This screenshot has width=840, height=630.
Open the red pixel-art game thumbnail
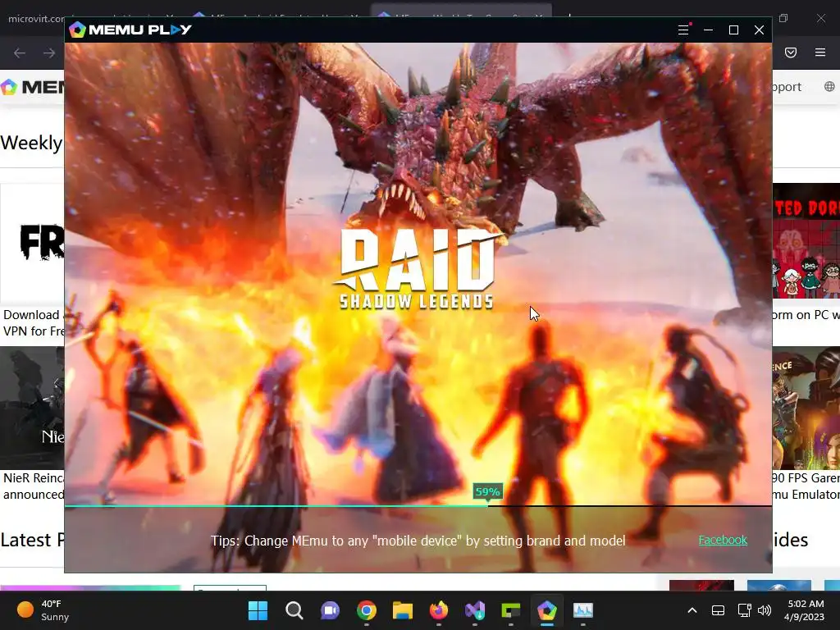tap(806, 241)
